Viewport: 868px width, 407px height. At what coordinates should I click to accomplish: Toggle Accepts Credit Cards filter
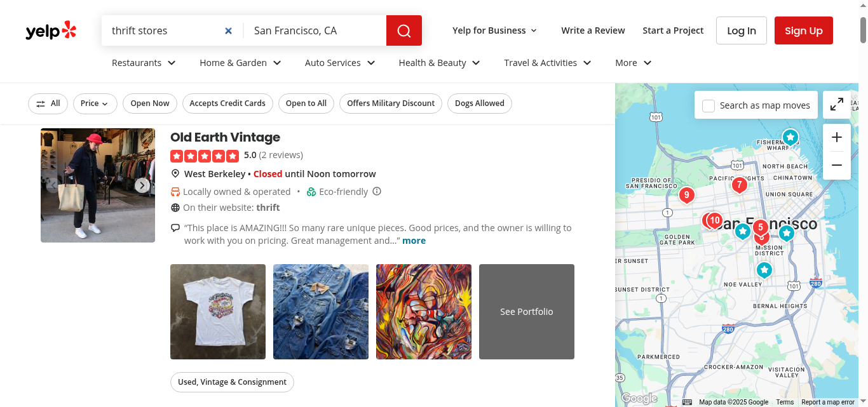point(227,103)
